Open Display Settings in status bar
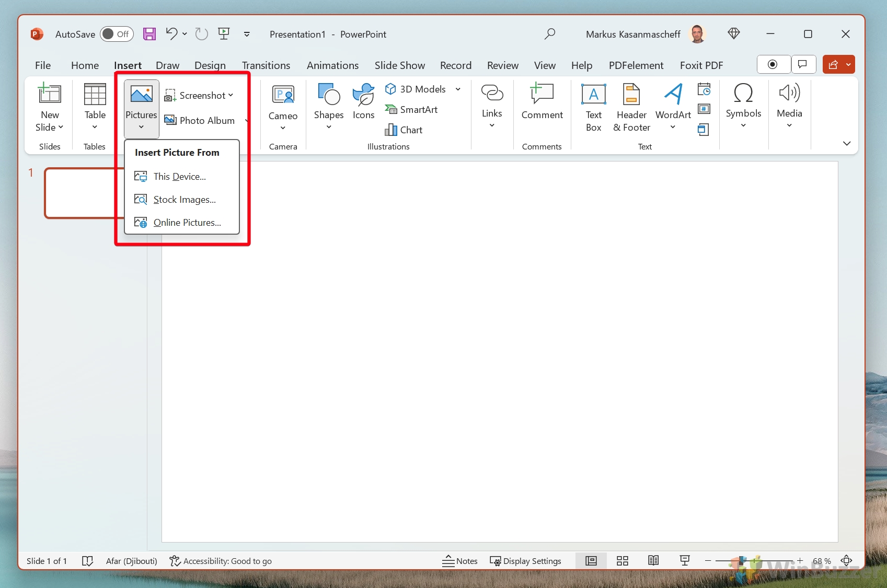This screenshot has height=588, width=887. 525,561
